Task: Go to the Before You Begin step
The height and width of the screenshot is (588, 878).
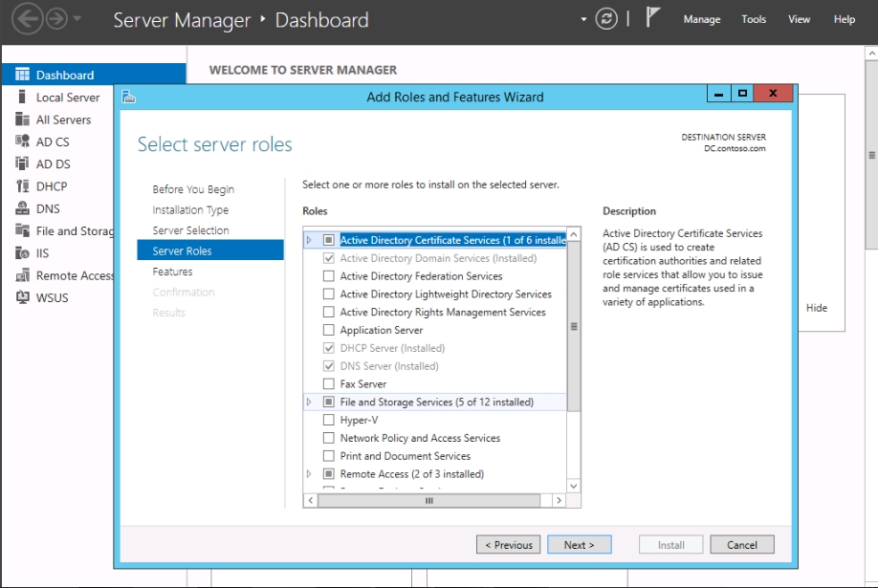Action: [x=193, y=189]
